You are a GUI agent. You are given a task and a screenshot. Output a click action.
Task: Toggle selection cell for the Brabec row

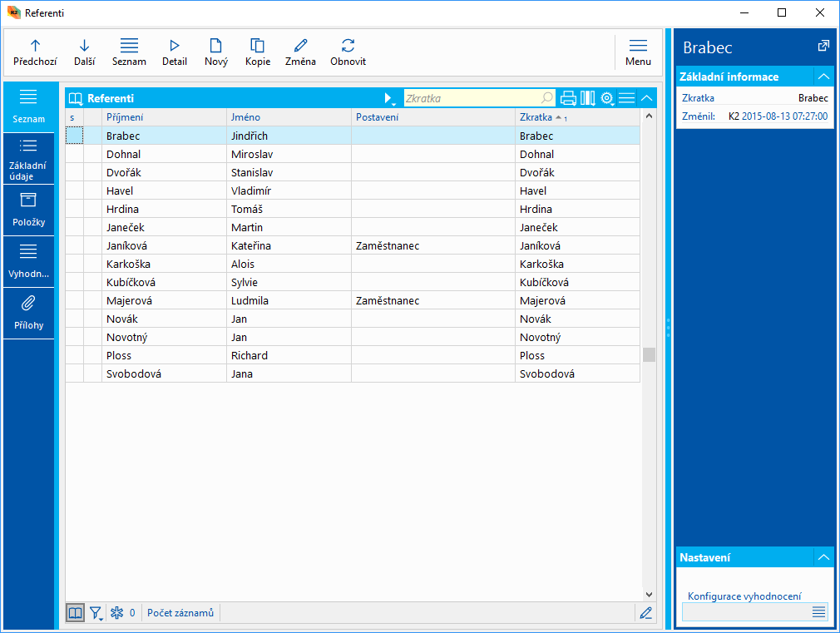click(74, 136)
